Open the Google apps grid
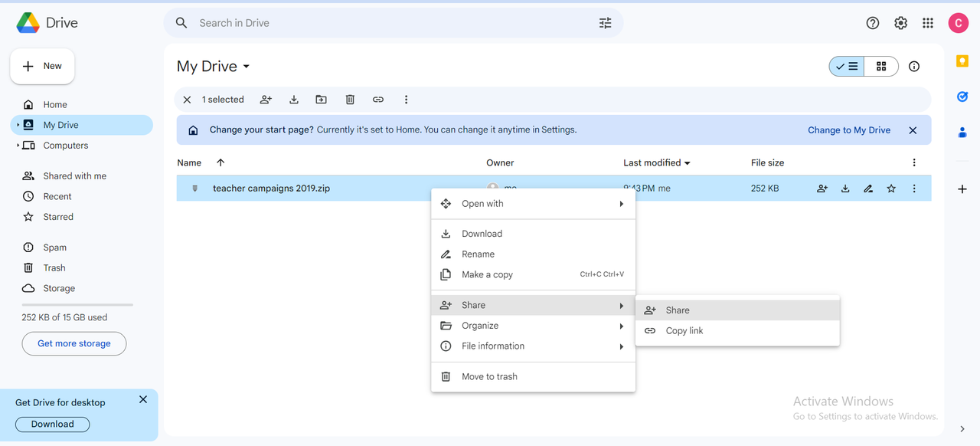This screenshot has height=446, width=980. [x=928, y=23]
